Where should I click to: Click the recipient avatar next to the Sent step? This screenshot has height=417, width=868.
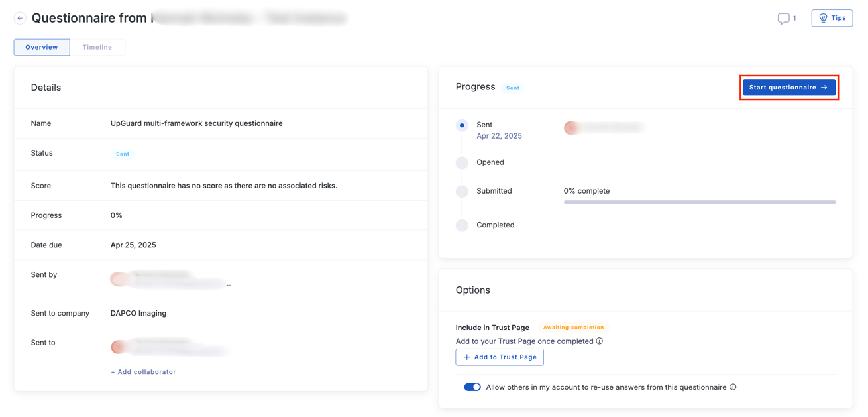click(571, 127)
